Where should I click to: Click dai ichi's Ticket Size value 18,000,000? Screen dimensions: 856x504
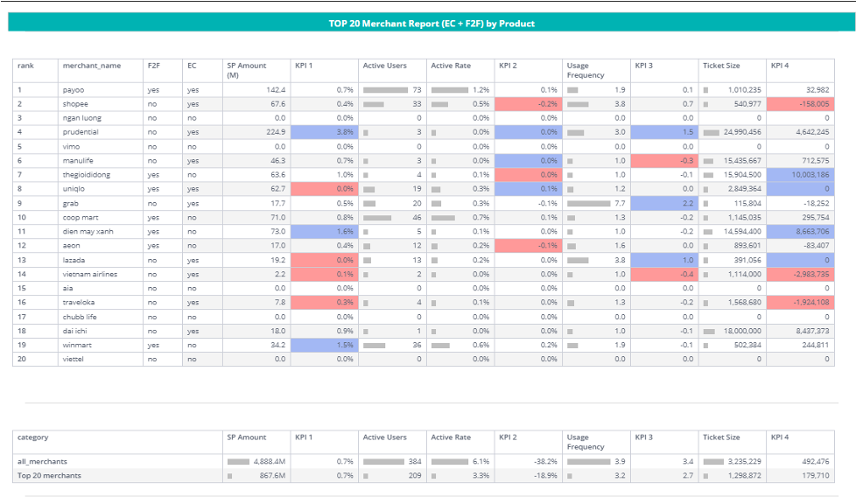point(742,331)
